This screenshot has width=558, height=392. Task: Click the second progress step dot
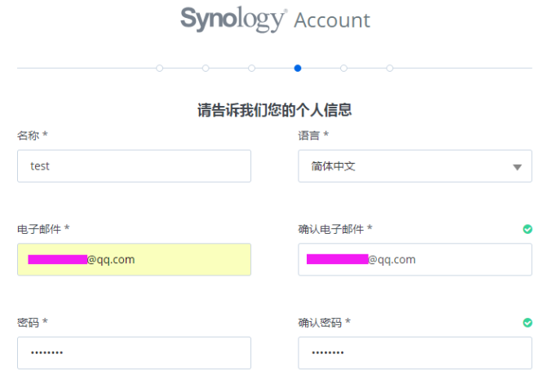click(x=206, y=68)
